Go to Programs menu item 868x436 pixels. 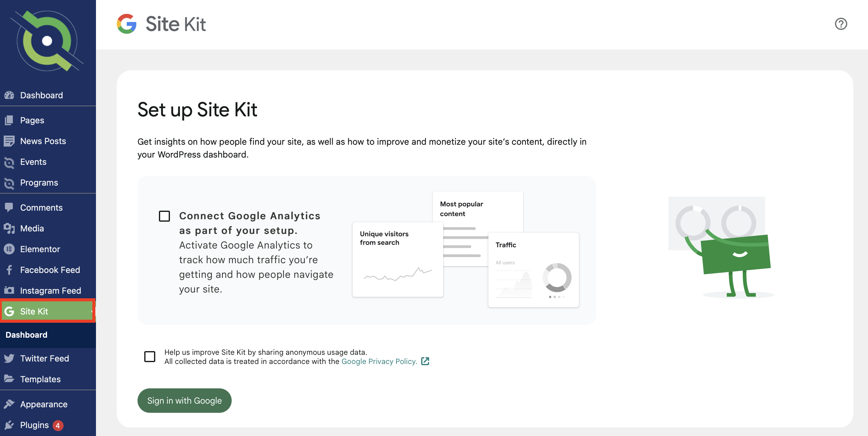tap(48, 183)
